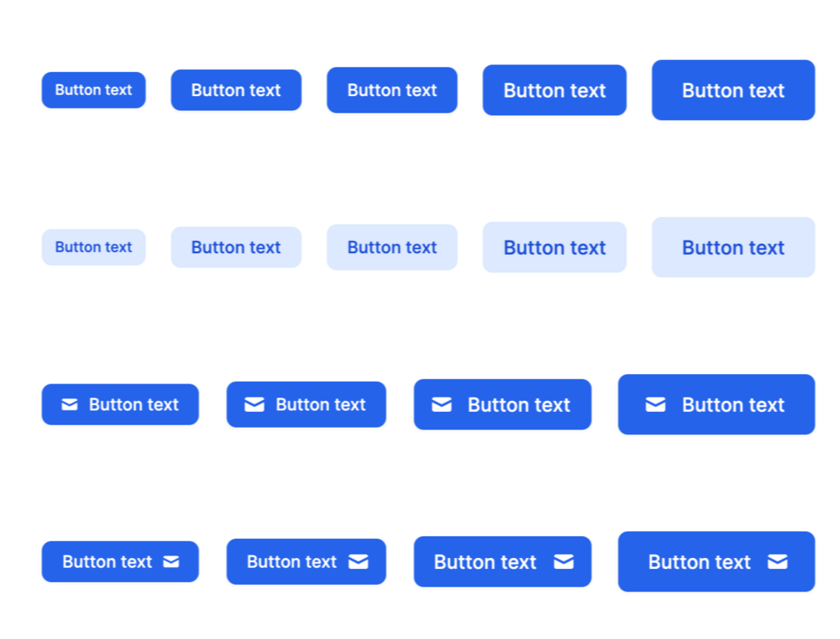
Task: Click the second light-blue secondary button
Action: pos(235,246)
